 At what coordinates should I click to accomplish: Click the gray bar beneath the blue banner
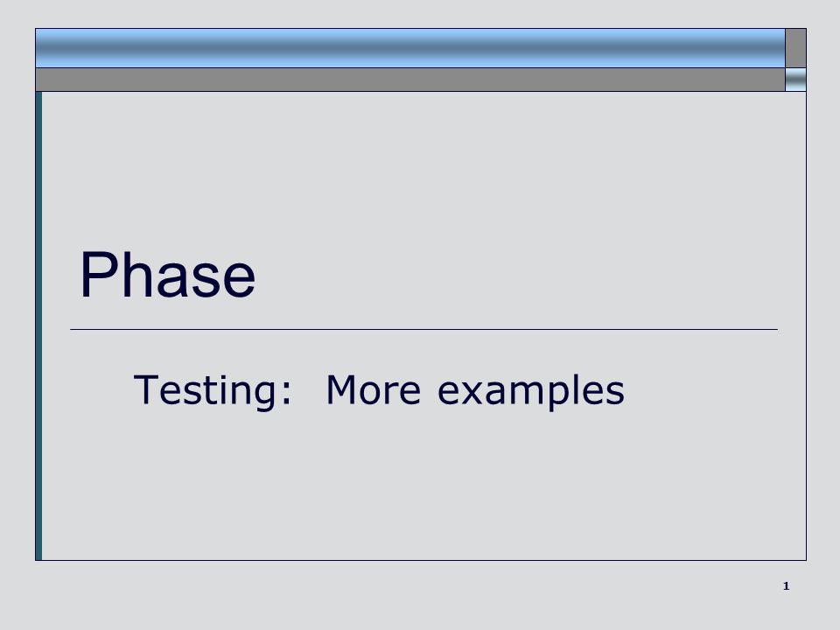(x=410, y=80)
